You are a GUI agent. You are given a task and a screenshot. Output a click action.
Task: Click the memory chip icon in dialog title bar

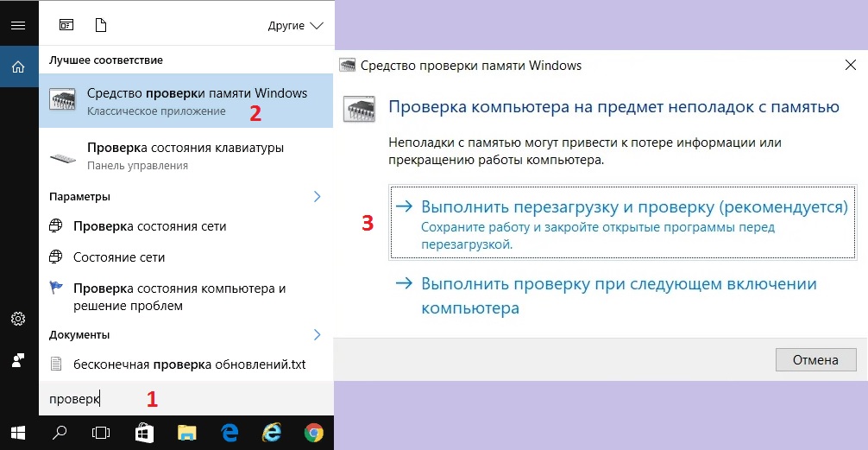[347, 66]
